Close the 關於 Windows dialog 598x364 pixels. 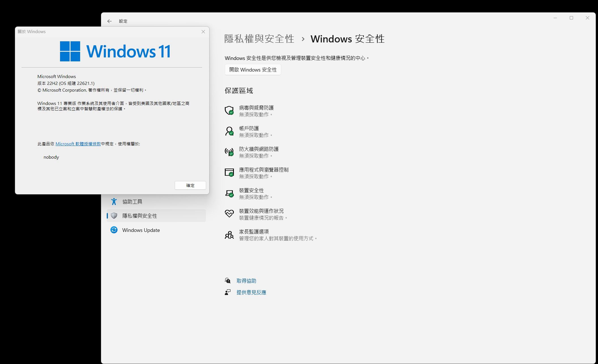[x=203, y=32]
